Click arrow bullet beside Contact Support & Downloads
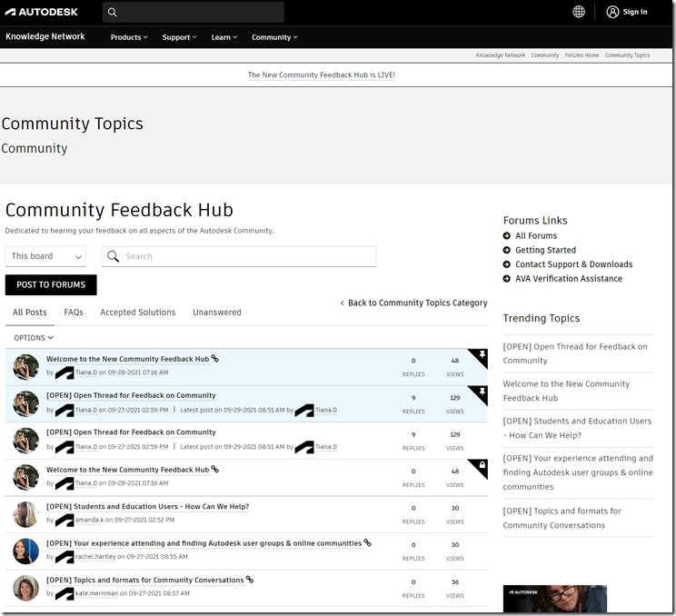Image resolution: width=676 pixels, height=616 pixels. tap(507, 264)
